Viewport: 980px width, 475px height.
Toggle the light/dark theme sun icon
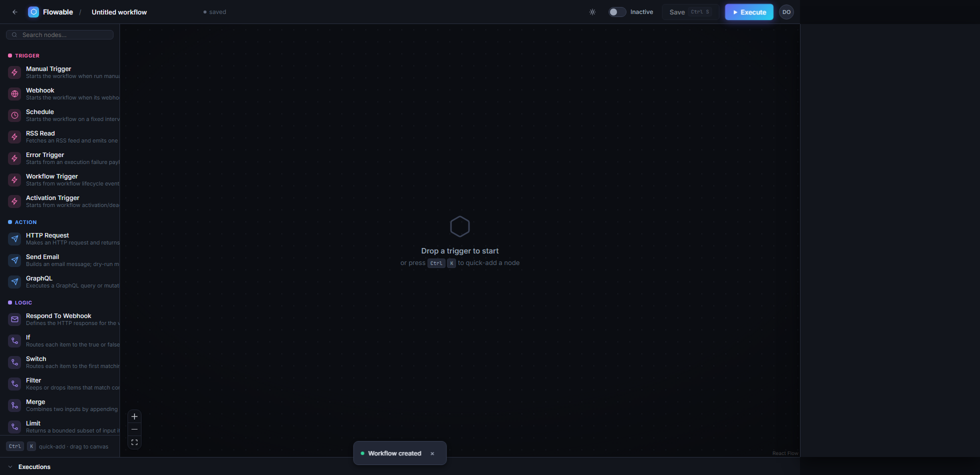[x=592, y=12]
